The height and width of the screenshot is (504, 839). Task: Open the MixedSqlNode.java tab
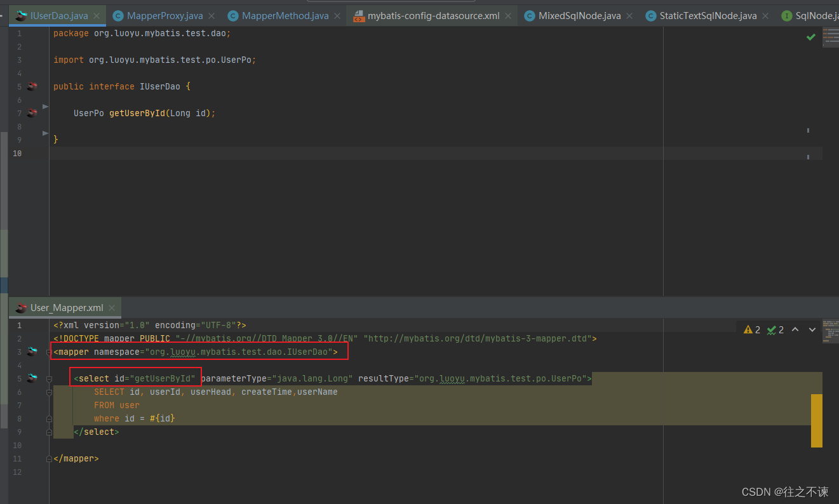(579, 16)
